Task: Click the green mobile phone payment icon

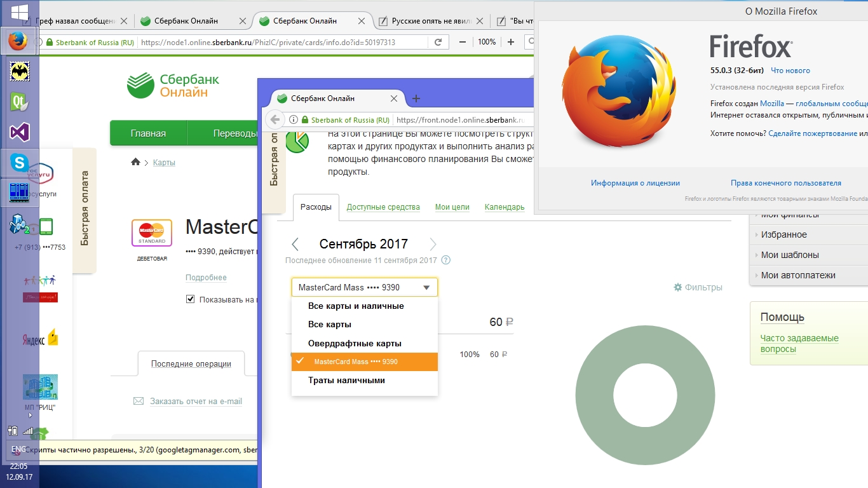Action: pyautogui.click(x=46, y=227)
